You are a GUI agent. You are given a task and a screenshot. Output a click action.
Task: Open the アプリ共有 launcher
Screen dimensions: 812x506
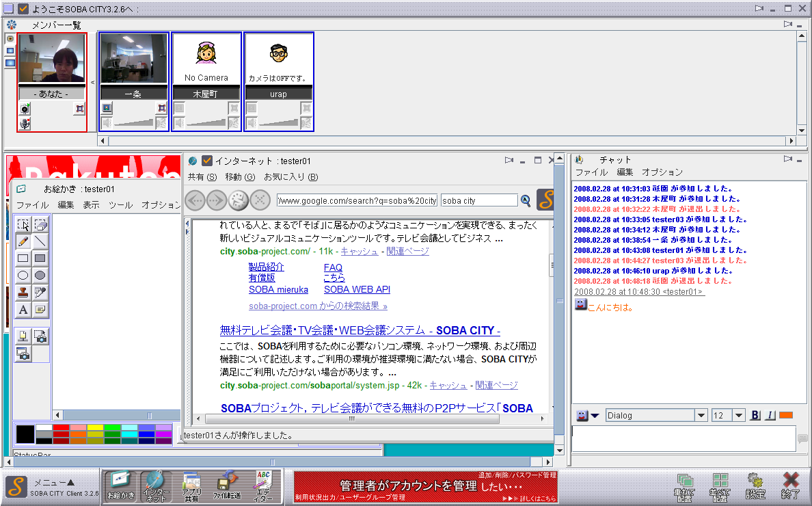coord(191,485)
